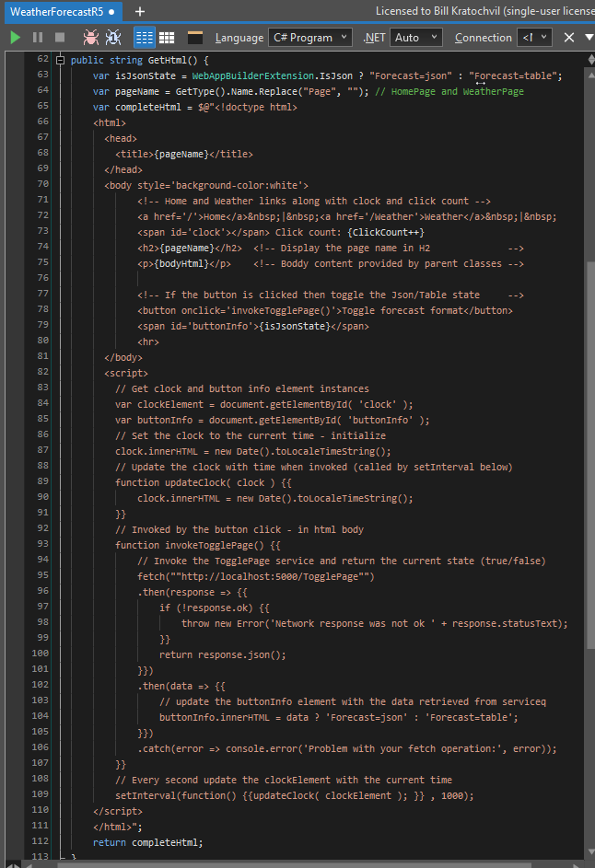Viewport: 595px width, 868px height.
Task: Click 'WebAppBuilderExtension' on line 63
Action: click(x=252, y=75)
